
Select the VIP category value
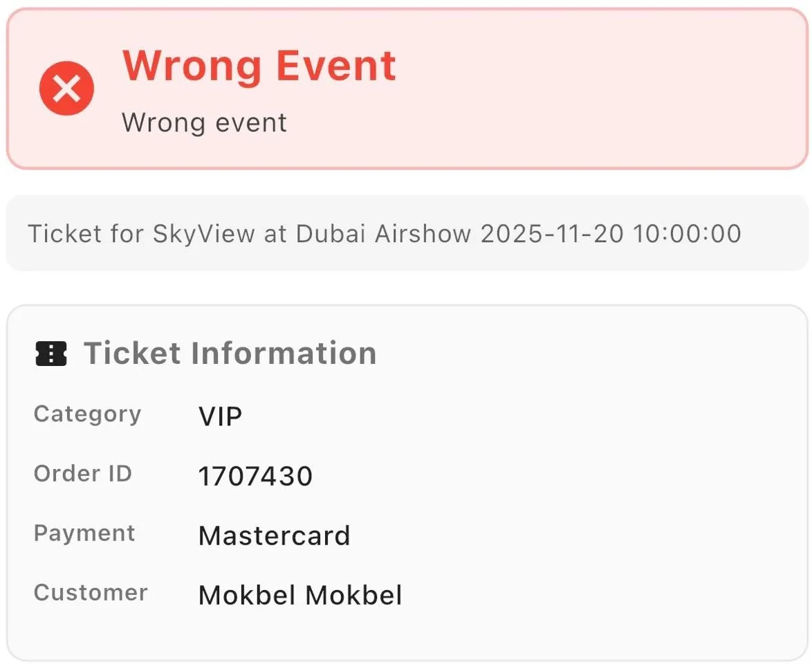[x=219, y=416]
